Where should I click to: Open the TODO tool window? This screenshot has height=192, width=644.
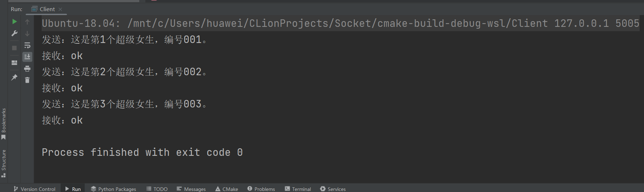tap(157, 189)
